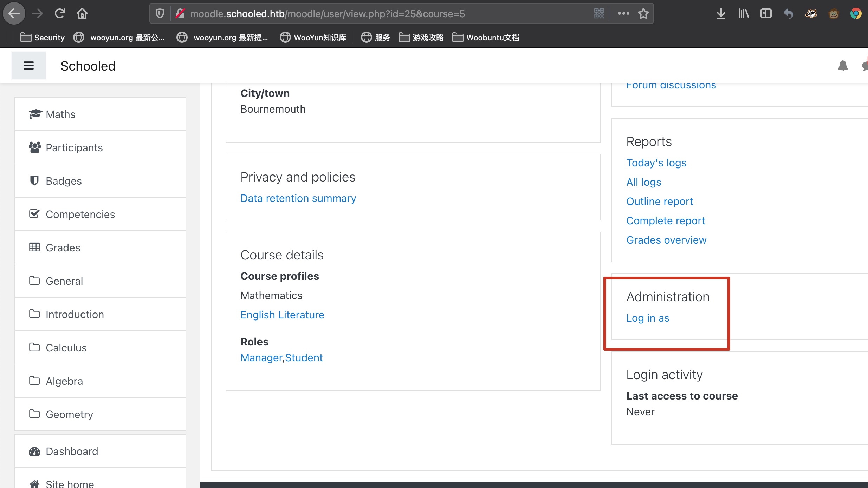
Task: Toggle the hamburger side panel button
Action: [x=28, y=66]
